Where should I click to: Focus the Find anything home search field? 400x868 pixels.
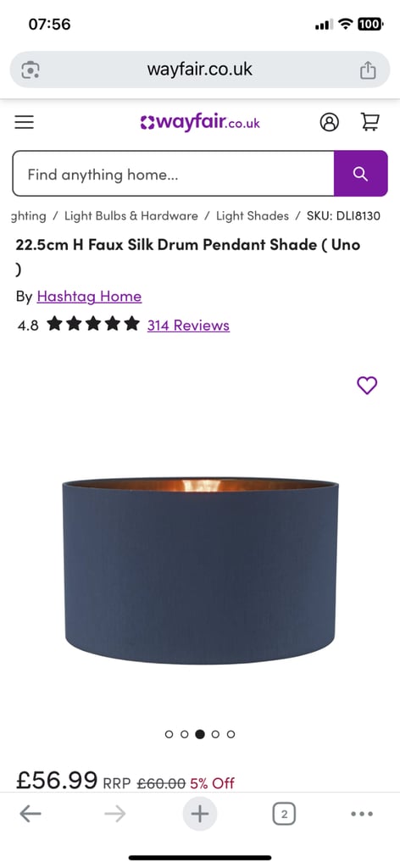(173, 174)
